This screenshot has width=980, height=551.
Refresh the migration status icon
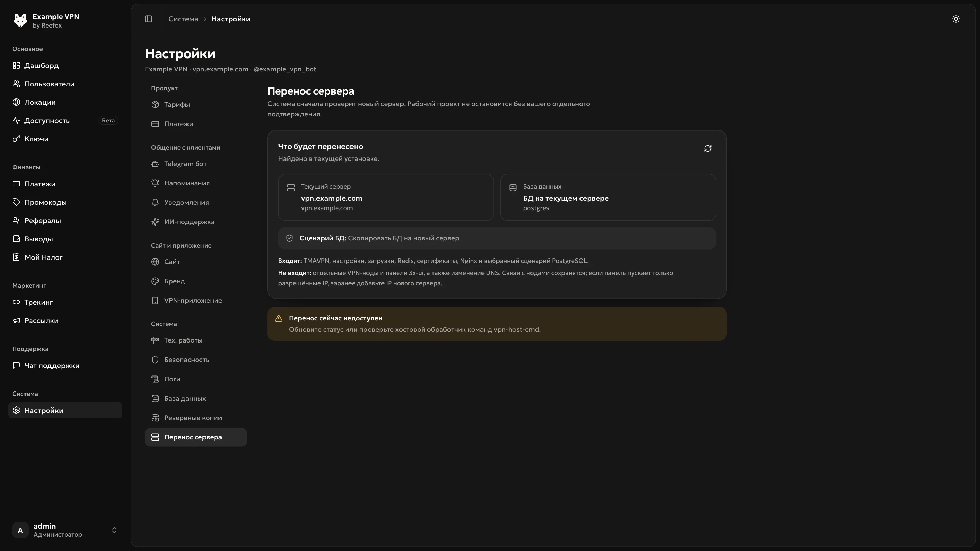pyautogui.click(x=708, y=148)
